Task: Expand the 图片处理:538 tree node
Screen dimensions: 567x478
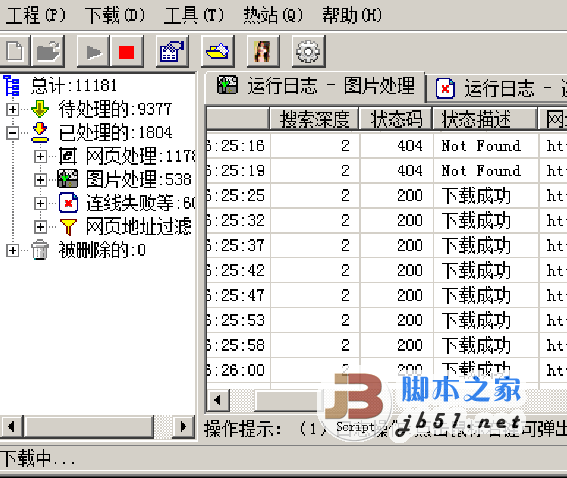Action: (x=40, y=180)
